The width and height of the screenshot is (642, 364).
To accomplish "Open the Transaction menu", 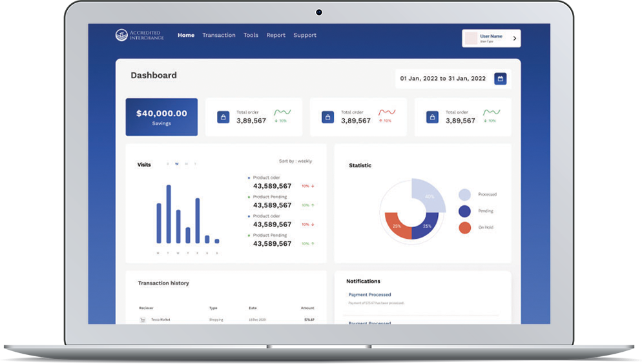I will click(219, 35).
